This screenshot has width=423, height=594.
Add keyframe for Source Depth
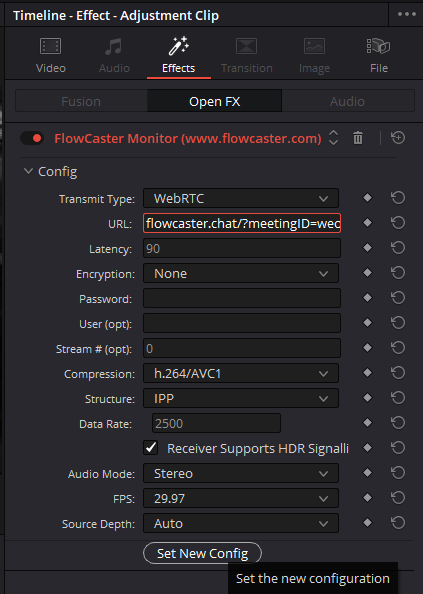(x=367, y=523)
